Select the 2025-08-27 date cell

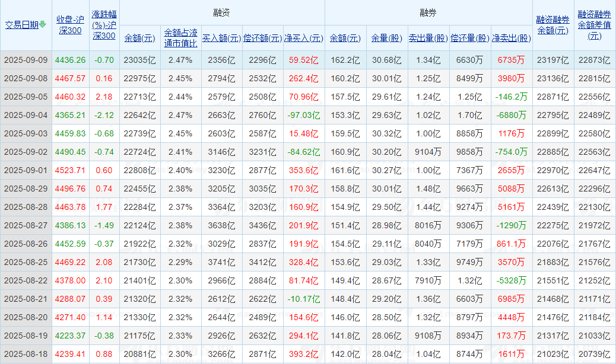pyautogui.click(x=26, y=225)
